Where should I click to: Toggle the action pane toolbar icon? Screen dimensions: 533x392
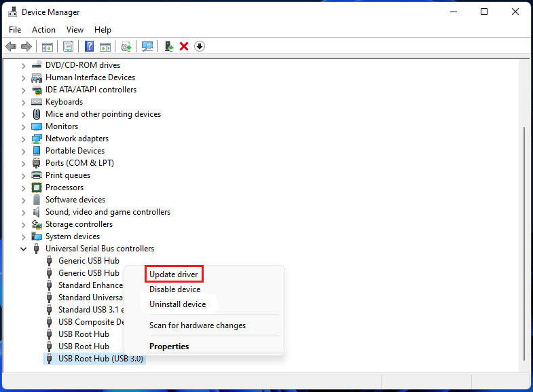[x=105, y=47]
